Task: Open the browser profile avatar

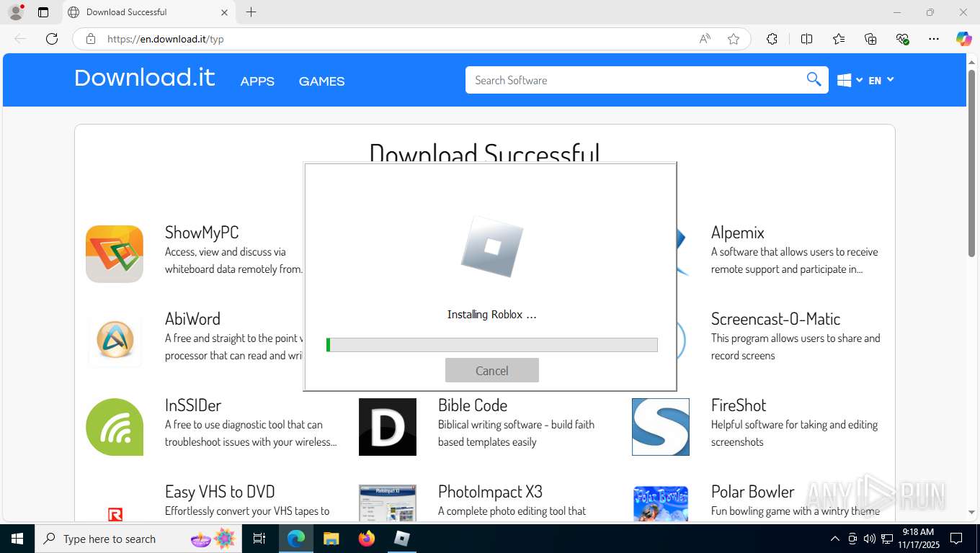Action: 15,12
